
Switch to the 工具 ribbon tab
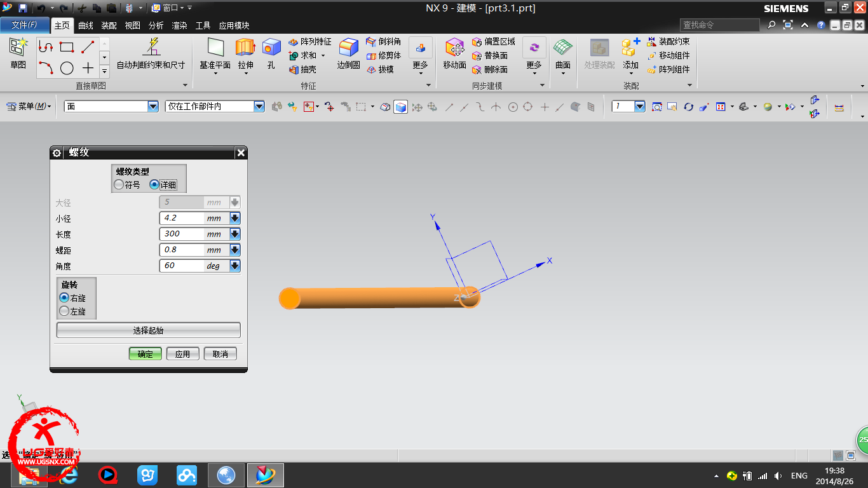coord(203,25)
